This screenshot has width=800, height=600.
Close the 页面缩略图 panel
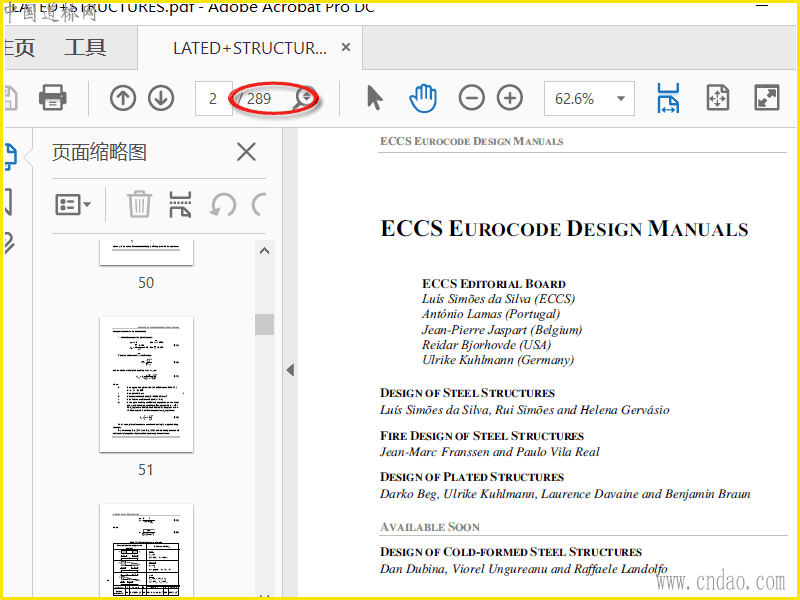click(x=246, y=152)
